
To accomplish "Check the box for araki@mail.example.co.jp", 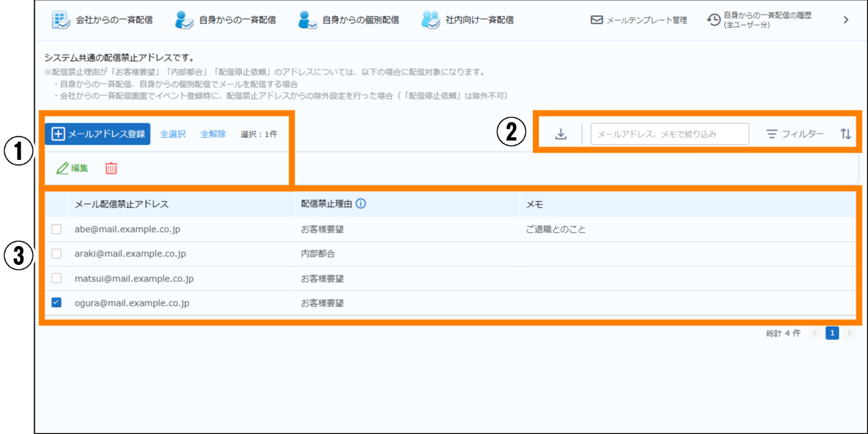I will pos(57,254).
